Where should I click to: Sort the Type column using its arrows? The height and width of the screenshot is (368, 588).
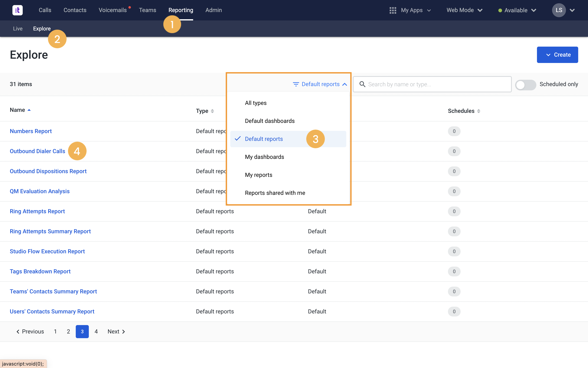tap(212, 111)
